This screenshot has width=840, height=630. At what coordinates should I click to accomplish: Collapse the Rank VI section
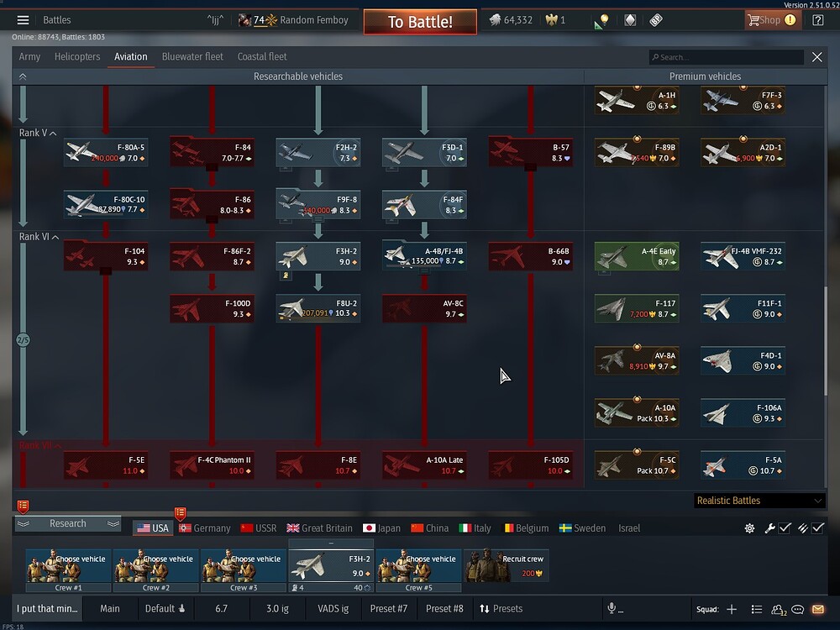[55, 237]
